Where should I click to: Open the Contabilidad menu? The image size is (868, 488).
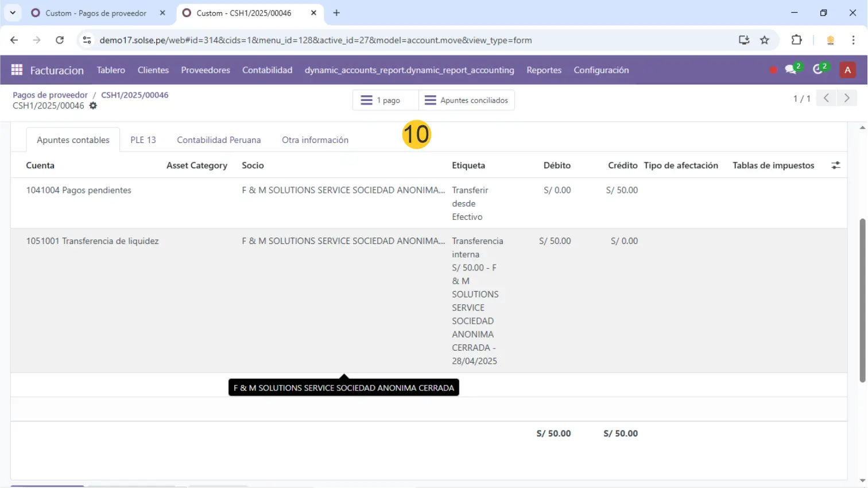tap(267, 70)
